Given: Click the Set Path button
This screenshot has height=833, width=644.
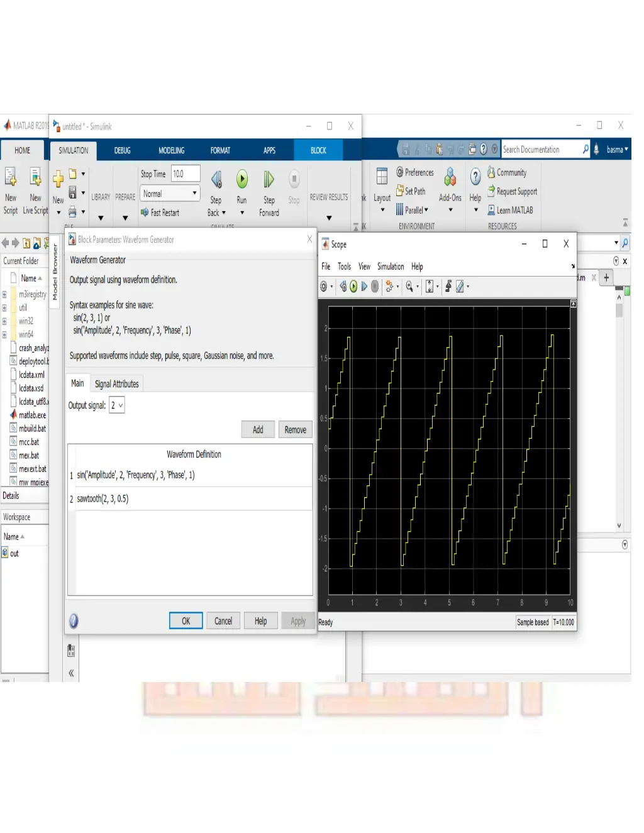Looking at the screenshot, I should tap(411, 191).
